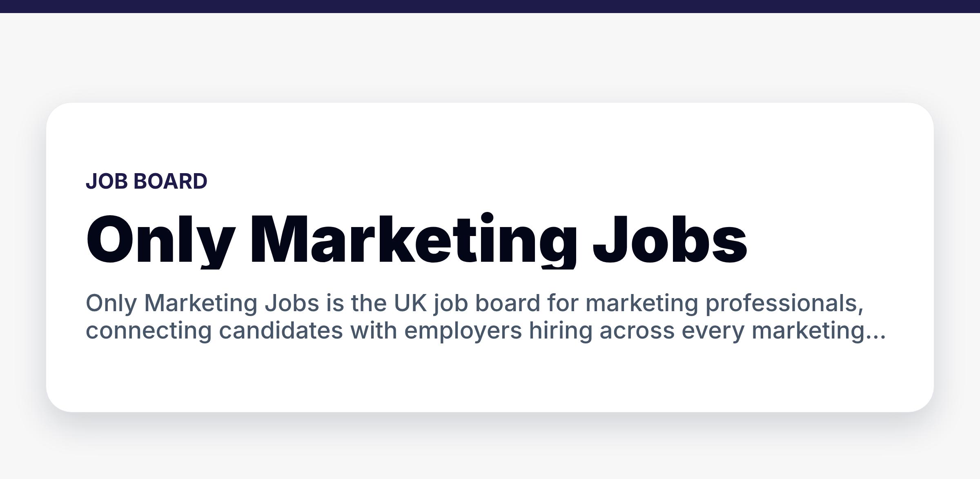Click the word "Only" in the large heading
The width and height of the screenshot is (980, 479).
point(160,240)
